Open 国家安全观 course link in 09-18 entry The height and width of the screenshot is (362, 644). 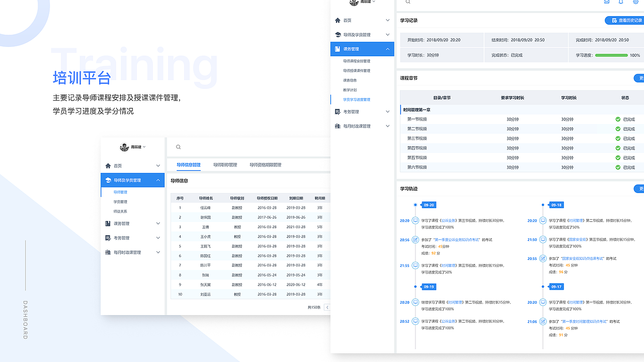coord(577,240)
